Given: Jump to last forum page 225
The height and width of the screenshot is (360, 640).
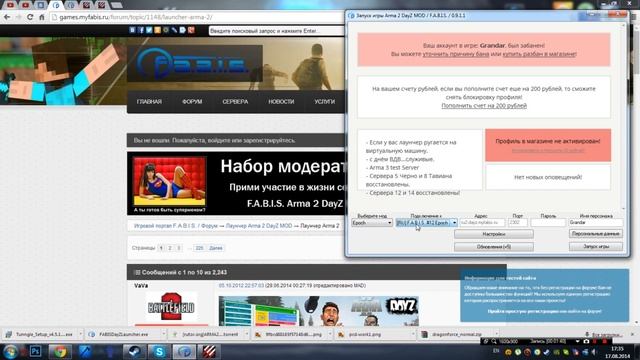Looking at the screenshot, I should (x=199, y=248).
